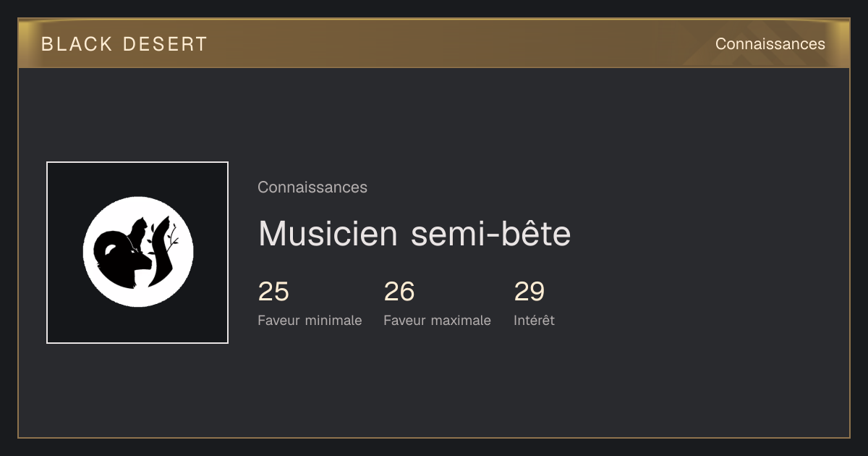Viewport: 868px width, 456px height.
Task: Click the Faveur minimale label
Action: click(310, 321)
